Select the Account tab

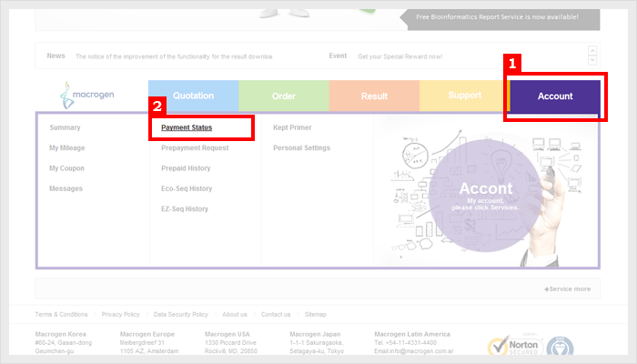[555, 96]
